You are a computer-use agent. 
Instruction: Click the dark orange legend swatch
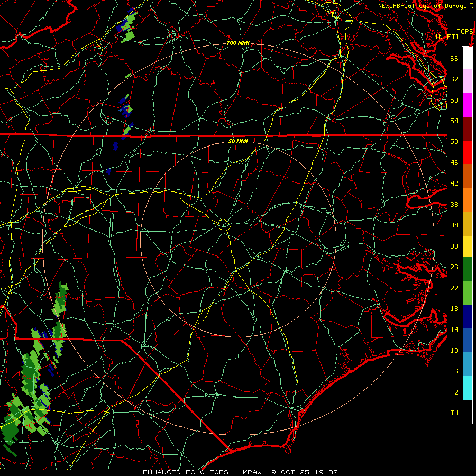pos(467,176)
